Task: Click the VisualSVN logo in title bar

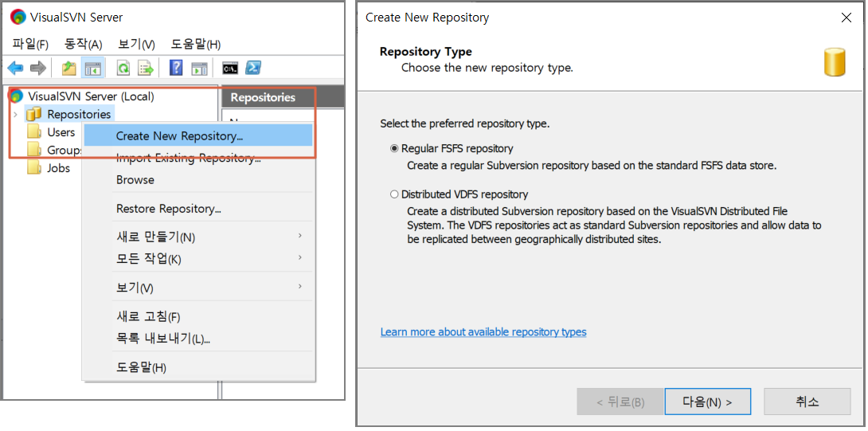Action: (x=18, y=17)
